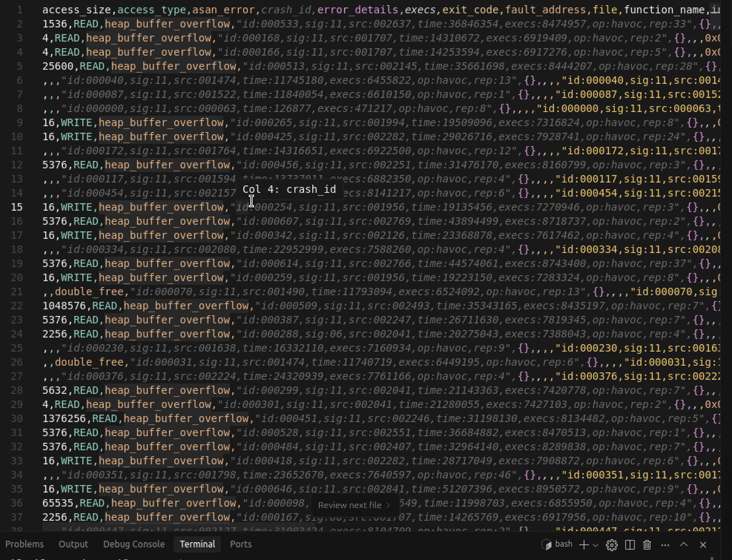Close the bottom panel
This screenshot has height=560, width=732.
click(x=703, y=544)
